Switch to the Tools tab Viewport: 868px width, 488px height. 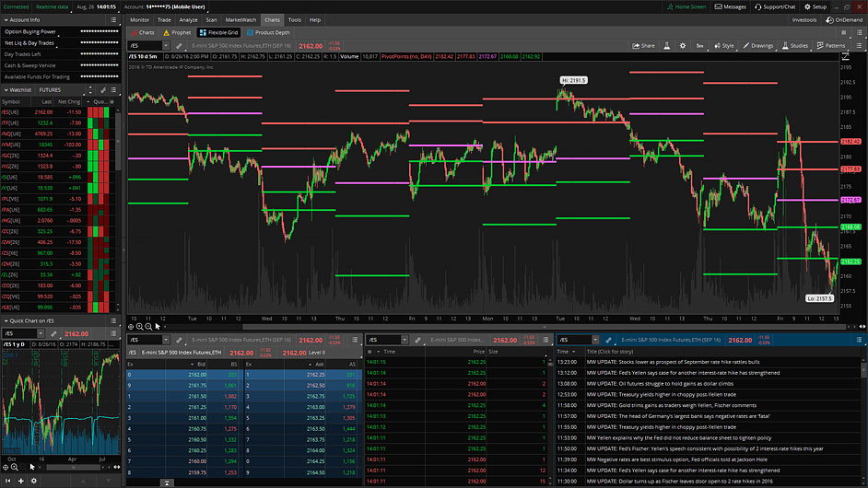(x=295, y=20)
